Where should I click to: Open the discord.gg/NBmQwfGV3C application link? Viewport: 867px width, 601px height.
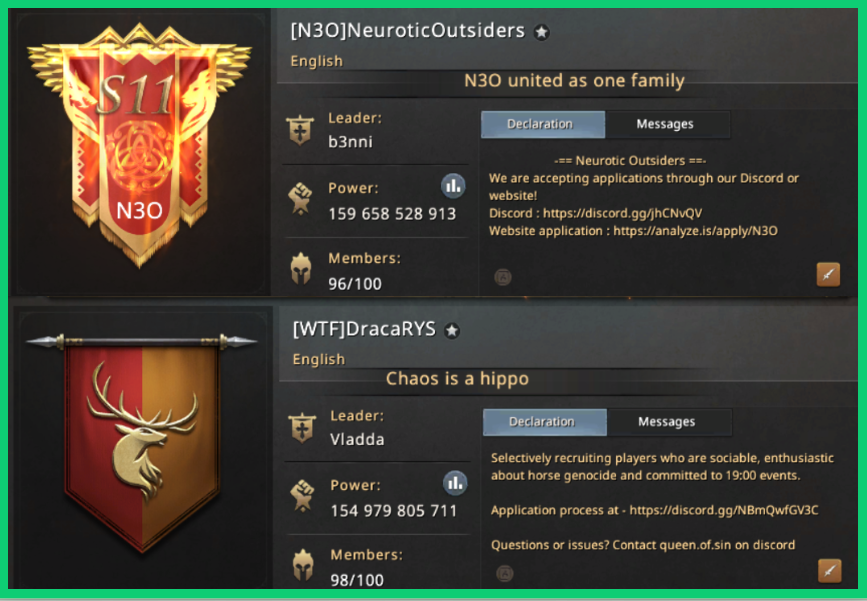(723, 510)
